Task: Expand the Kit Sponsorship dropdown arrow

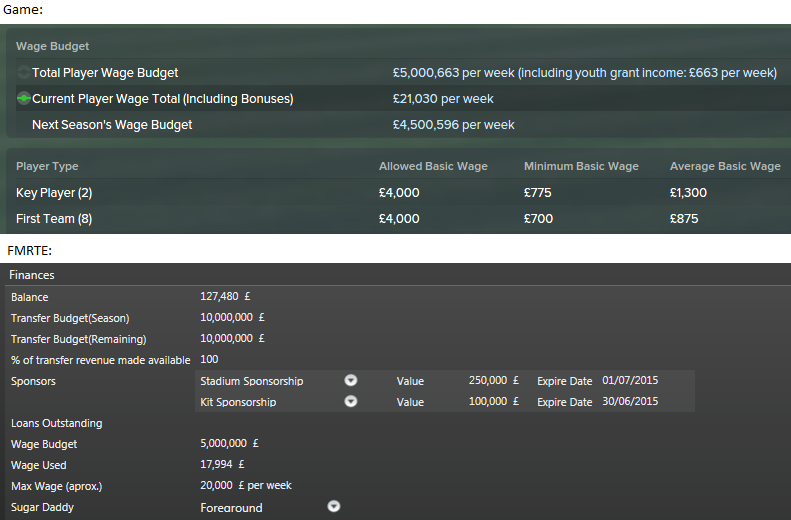Action: (351, 402)
